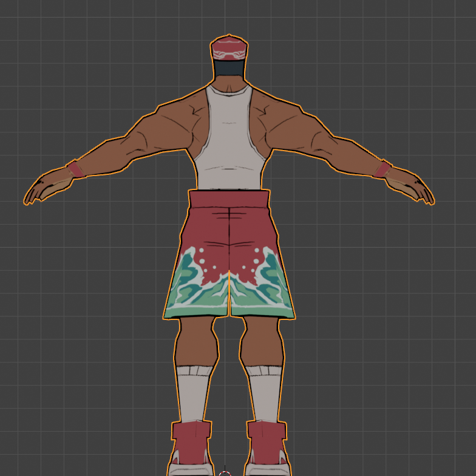Click the left red sneaker

point(191,448)
